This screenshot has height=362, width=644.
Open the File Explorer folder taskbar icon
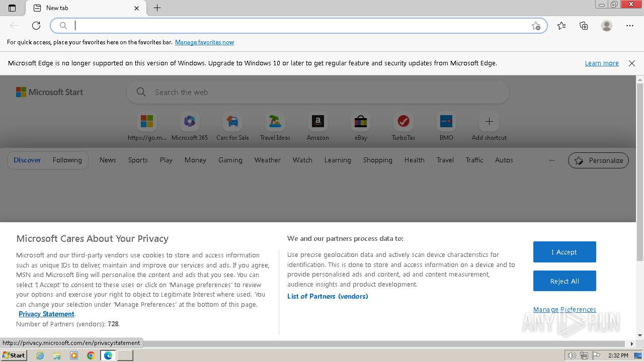point(57,355)
